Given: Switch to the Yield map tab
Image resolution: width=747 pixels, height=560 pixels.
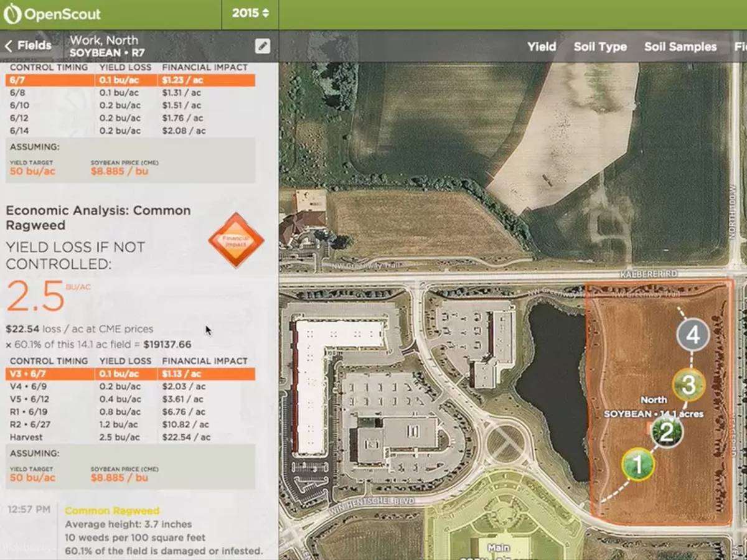Looking at the screenshot, I should pos(542,46).
